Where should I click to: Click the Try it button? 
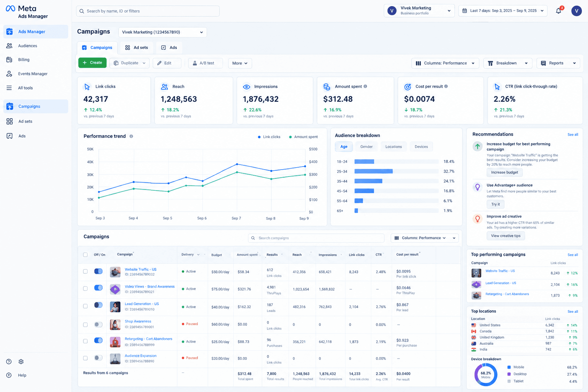pyautogui.click(x=495, y=204)
